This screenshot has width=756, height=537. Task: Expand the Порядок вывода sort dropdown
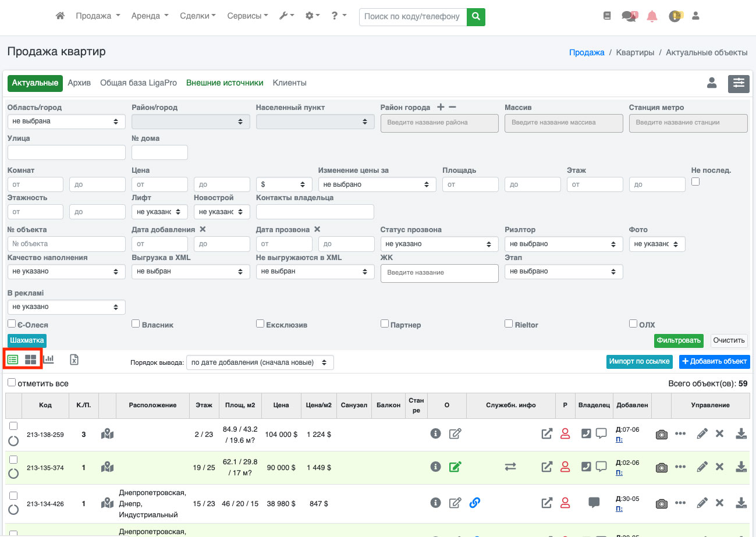(x=260, y=362)
